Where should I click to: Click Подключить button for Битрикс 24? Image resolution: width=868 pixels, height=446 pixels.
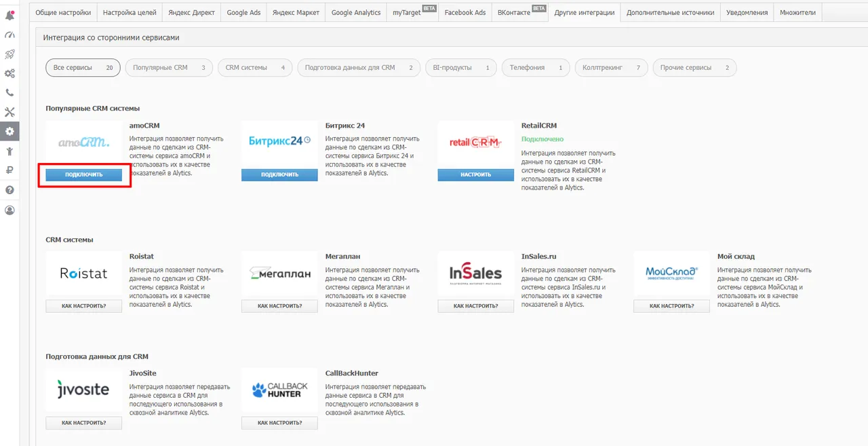tap(279, 174)
